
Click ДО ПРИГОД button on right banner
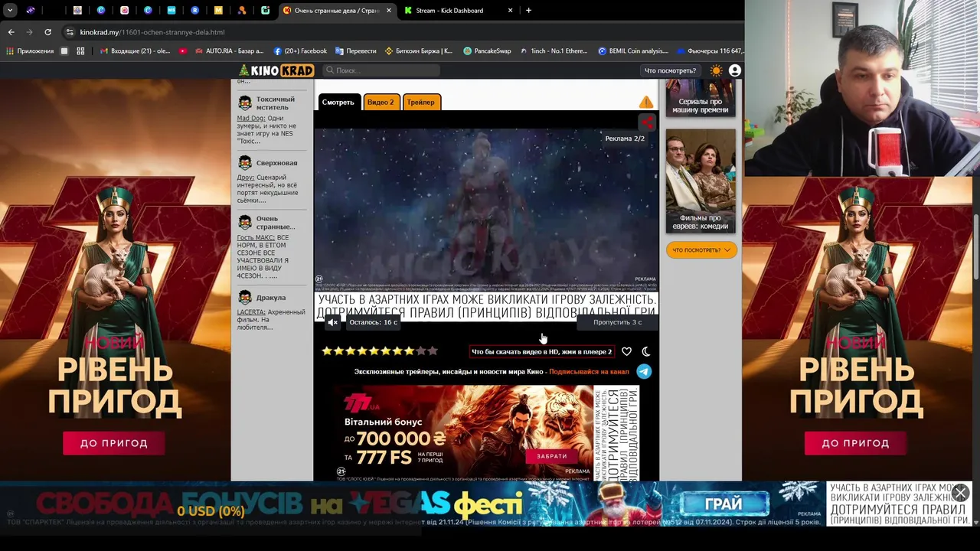click(855, 443)
